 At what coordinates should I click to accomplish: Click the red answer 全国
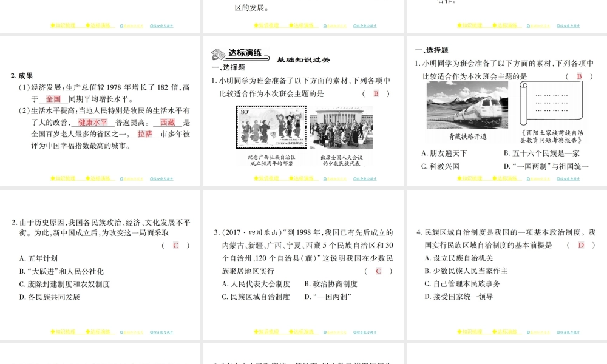click(53, 99)
